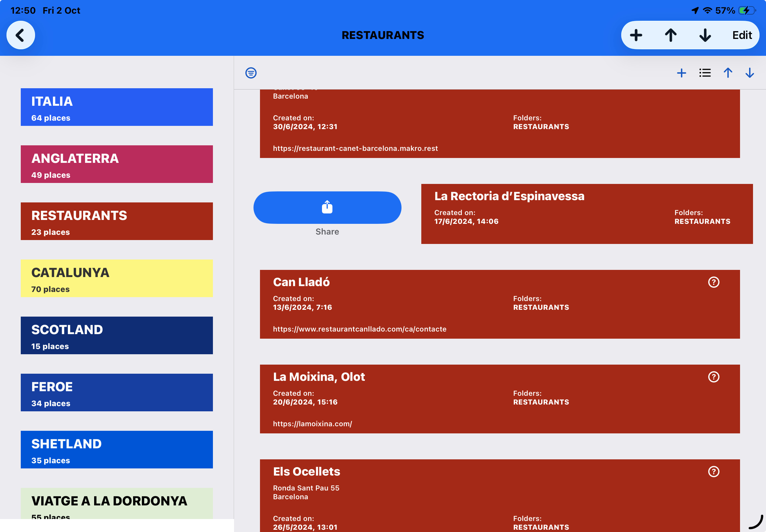The width and height of the screenshot is (766, 532).
Task: Tap the Edit button in header
Action: click(742, 35)
